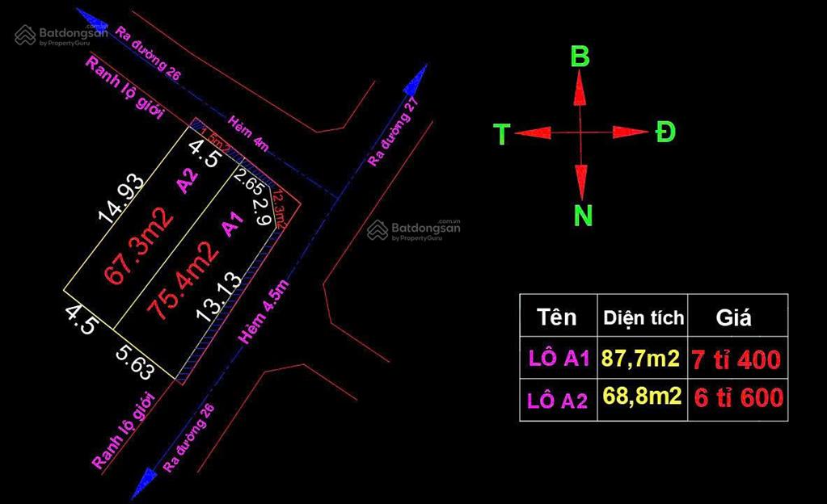The image size is (827, 504).
Task: Click the "Tên" table header
Action: tap(556, 317)
